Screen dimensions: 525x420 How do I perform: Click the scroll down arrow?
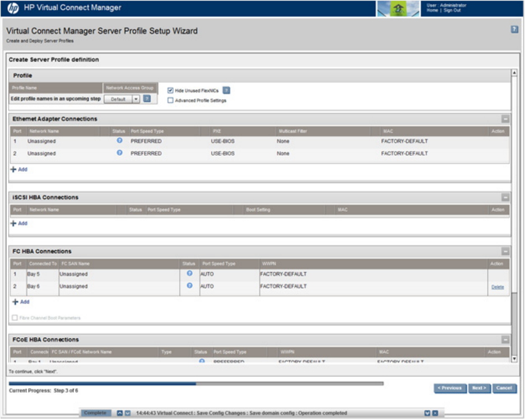point(514,359)
